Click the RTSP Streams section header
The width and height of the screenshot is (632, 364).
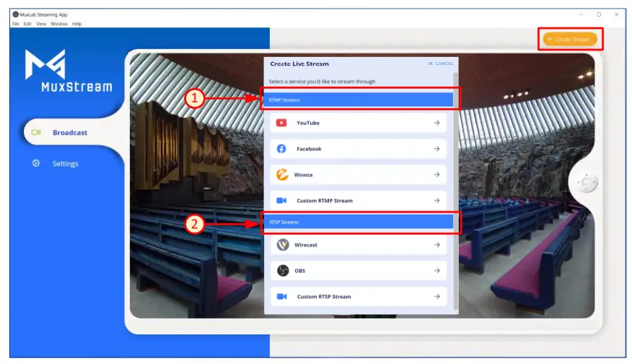coord(359,222)
